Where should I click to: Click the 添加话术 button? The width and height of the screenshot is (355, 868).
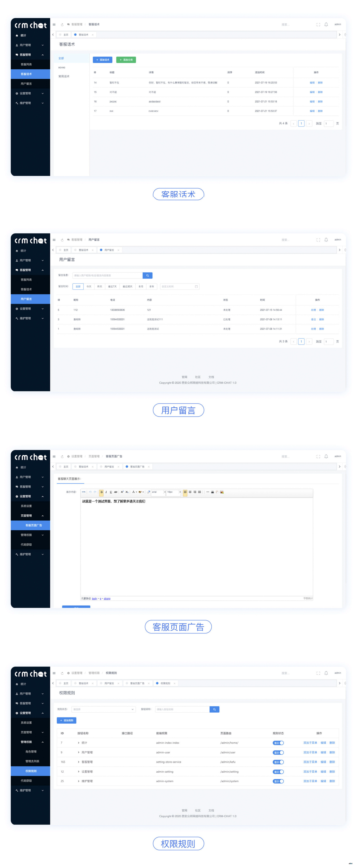[103, 60]
